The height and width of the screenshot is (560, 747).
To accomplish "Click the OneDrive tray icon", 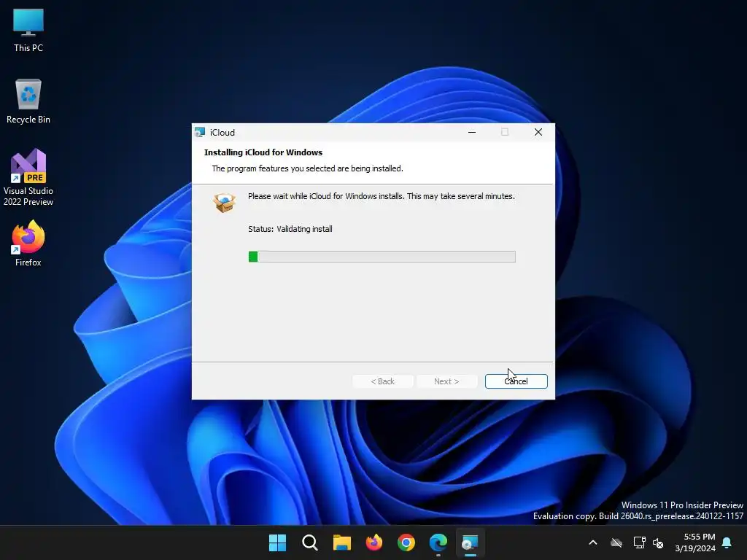I will (616, 542).
